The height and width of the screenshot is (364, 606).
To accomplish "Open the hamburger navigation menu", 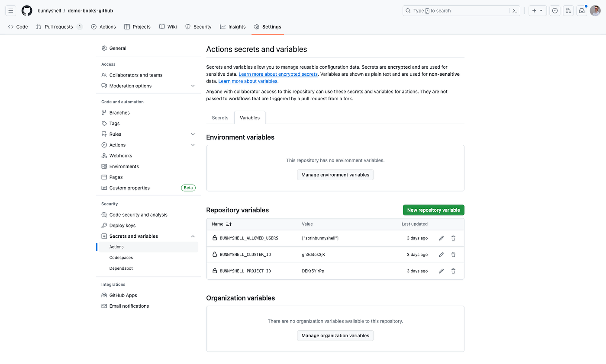I will pos(11,10).
